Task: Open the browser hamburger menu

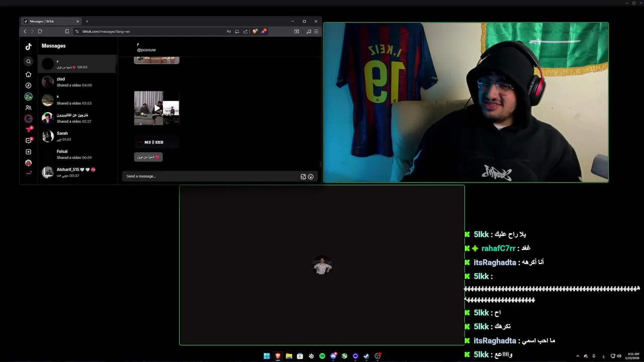Action: pyautogui.click(x=316, y=31)
